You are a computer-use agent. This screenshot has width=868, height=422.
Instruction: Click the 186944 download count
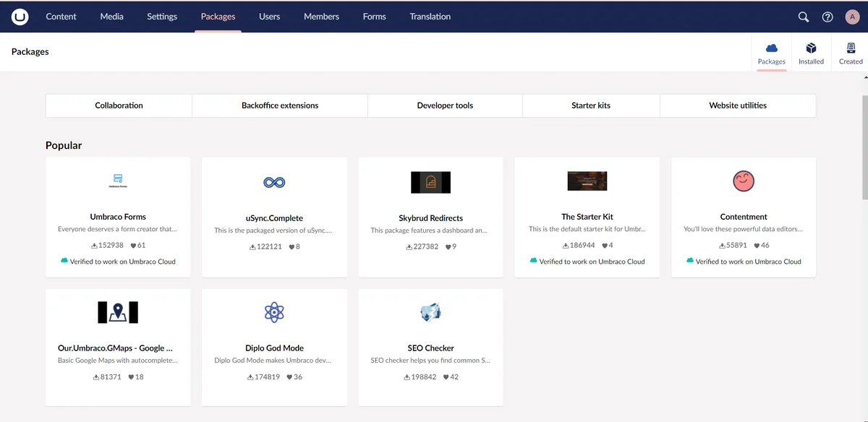(583, 246)
